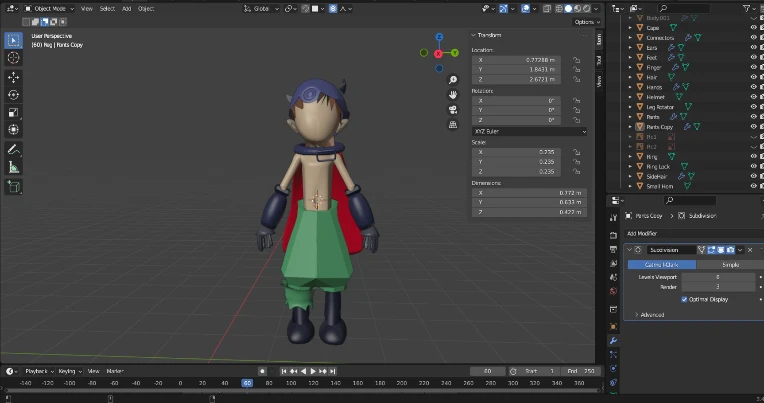Open the Add menu
764x403 pixels.
click(126, 9)
